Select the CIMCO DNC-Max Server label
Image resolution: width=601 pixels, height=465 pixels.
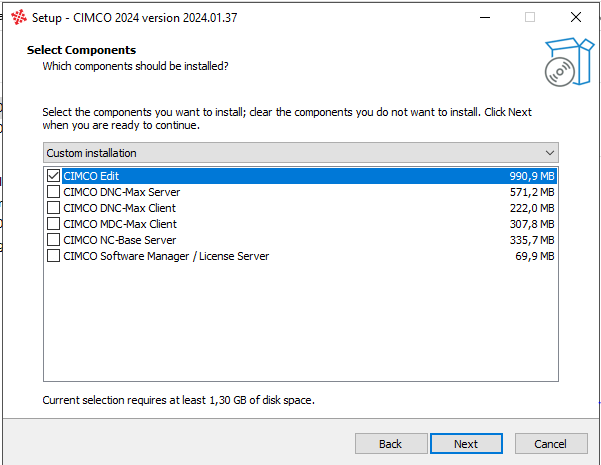(121, 192)
